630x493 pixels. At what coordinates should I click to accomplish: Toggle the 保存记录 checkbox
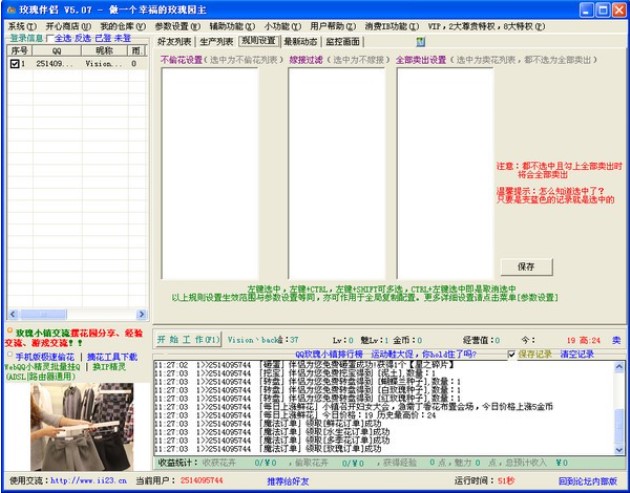coord(512,354)
